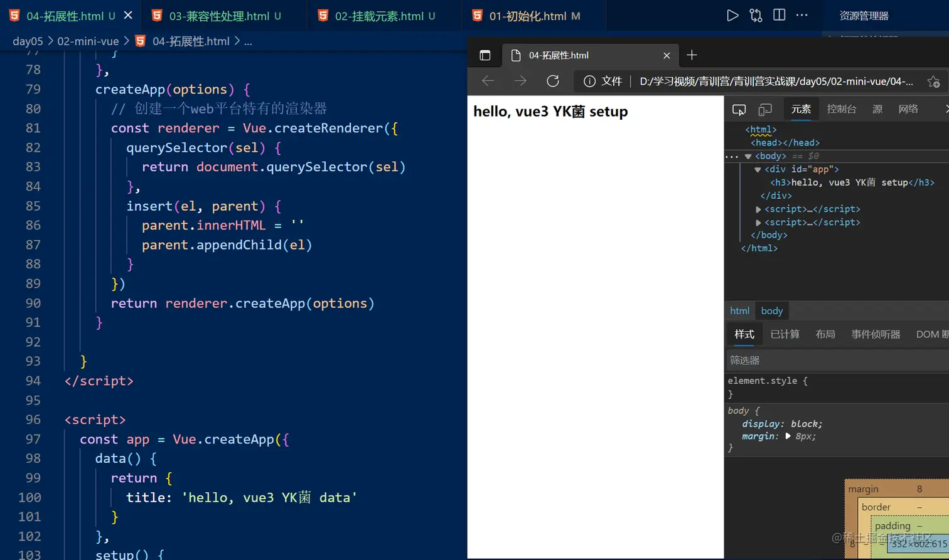
Task: Toggle DevTools device emulation icon
Action: [764, 110]
